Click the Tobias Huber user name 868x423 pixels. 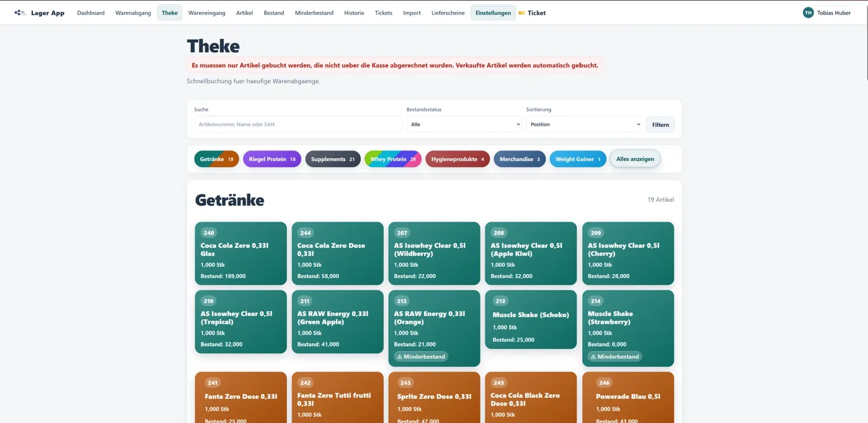[834, 13]
